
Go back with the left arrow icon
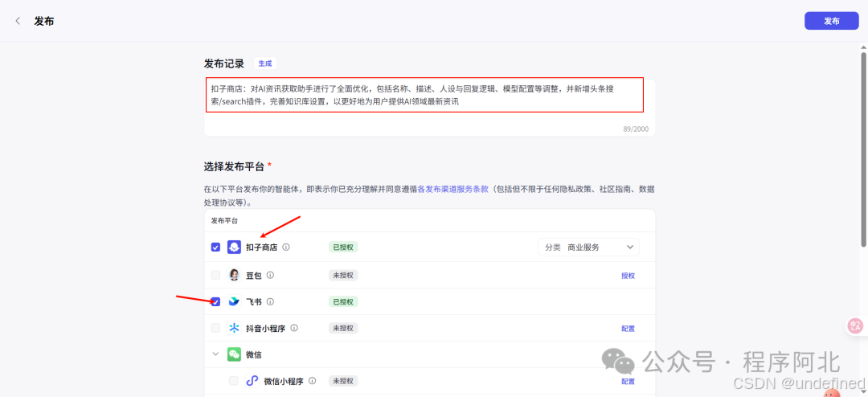(18, 21)
